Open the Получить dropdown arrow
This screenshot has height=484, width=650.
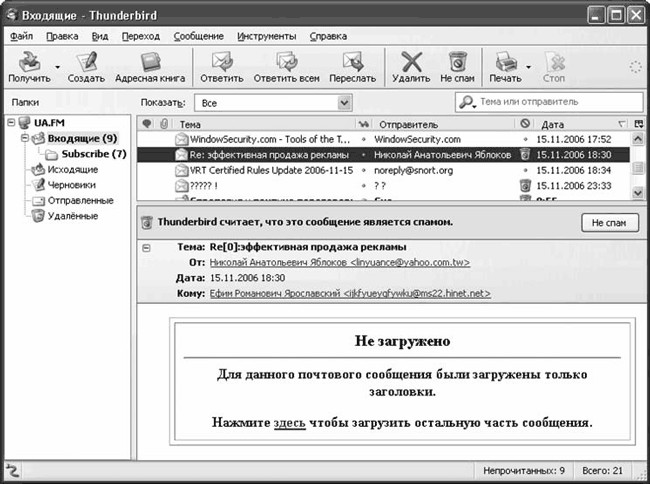(x=58, y=67)
